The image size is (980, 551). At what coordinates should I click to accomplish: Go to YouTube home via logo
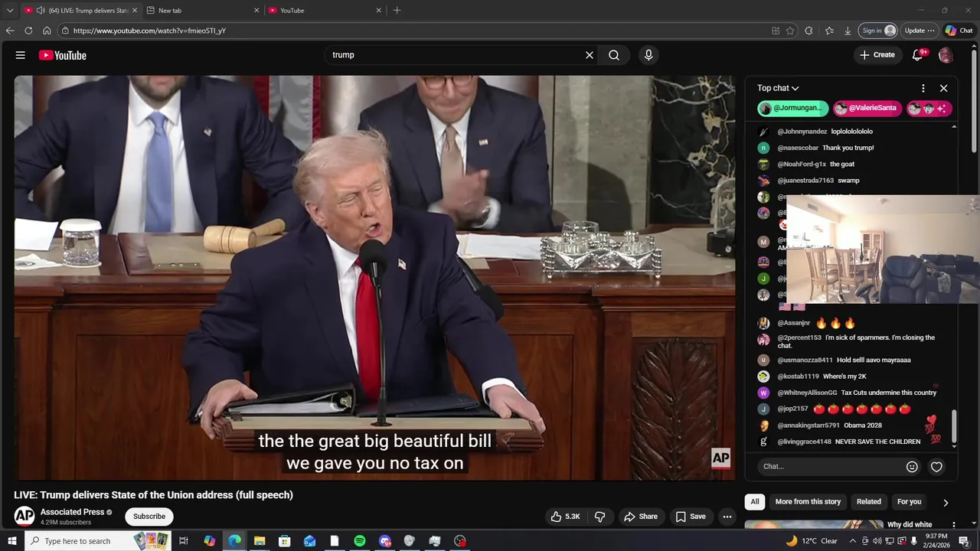[x=63, y=55]
